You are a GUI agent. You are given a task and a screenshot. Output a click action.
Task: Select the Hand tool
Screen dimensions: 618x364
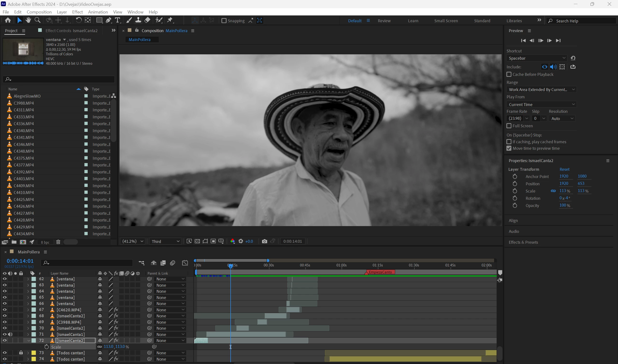click(28, 20)
